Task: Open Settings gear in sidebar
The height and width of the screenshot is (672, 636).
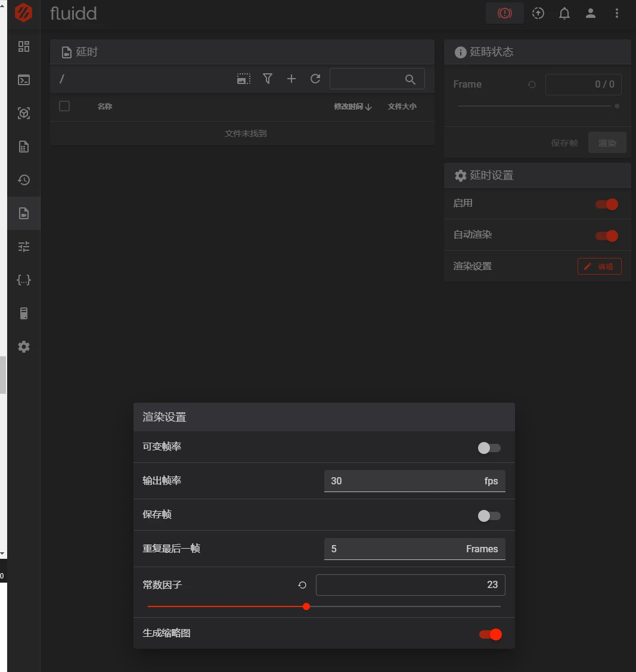Action: click(x=24, y=347)
